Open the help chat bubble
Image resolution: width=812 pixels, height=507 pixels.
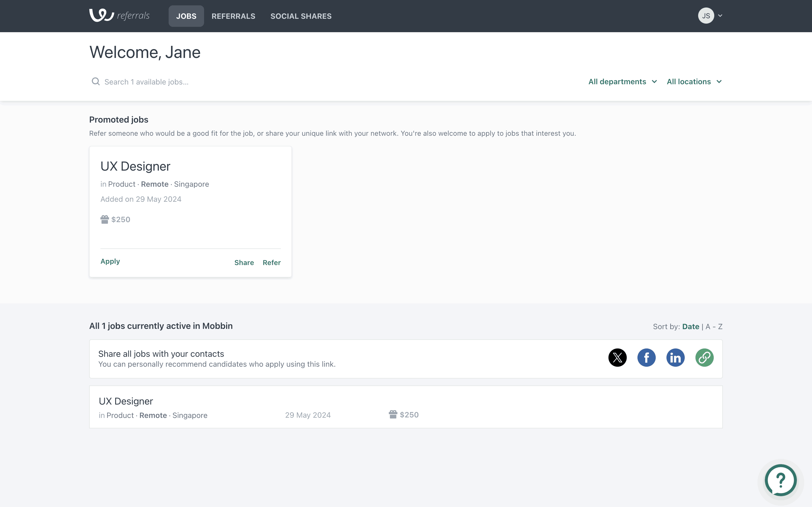(x=781, y=480)
